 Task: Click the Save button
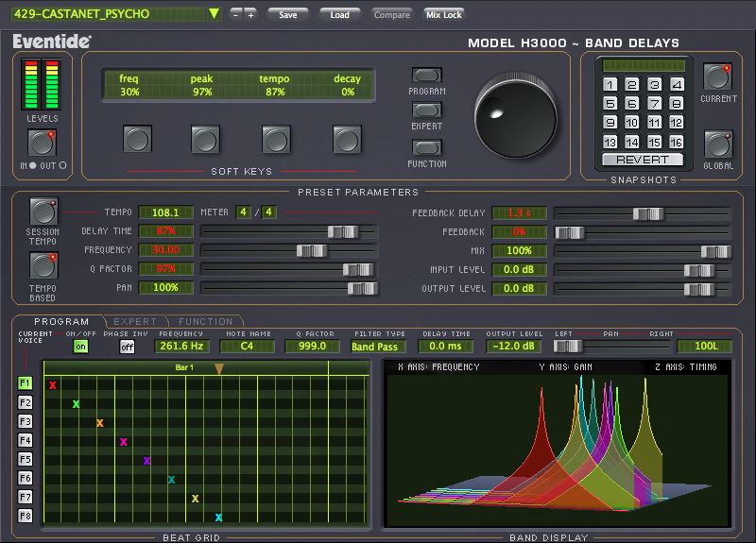coord(288,14)
